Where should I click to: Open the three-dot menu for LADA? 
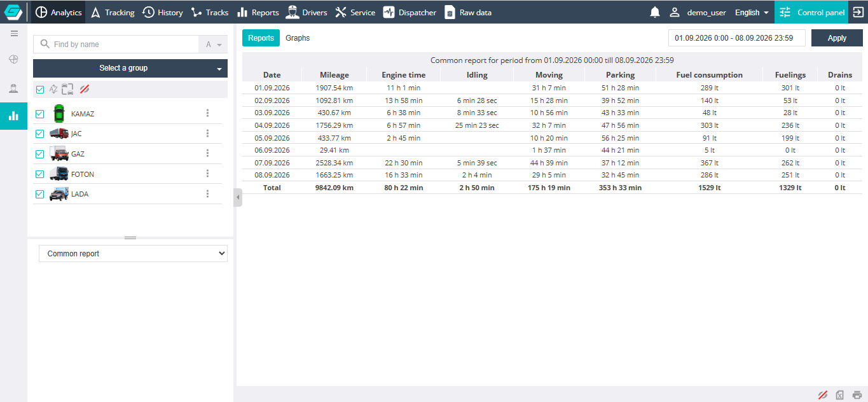(x=207, y=194)
